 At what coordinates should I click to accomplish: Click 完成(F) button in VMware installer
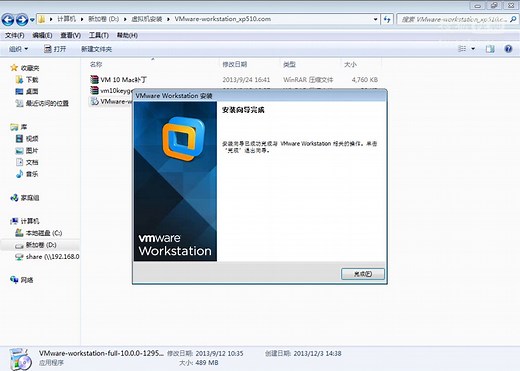tap(363, 274)
